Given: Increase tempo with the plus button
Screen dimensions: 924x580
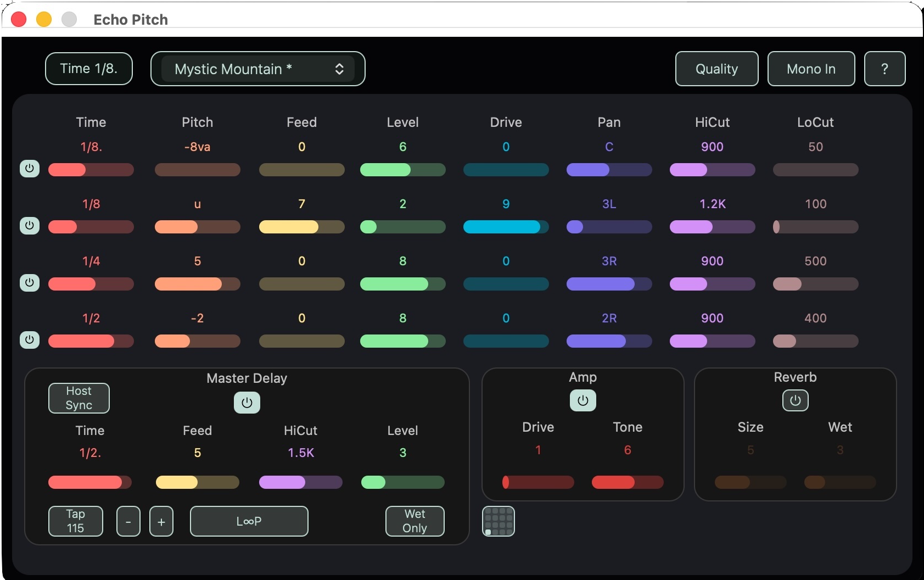Looking at the screenshot, I should [x=161, y=521].
